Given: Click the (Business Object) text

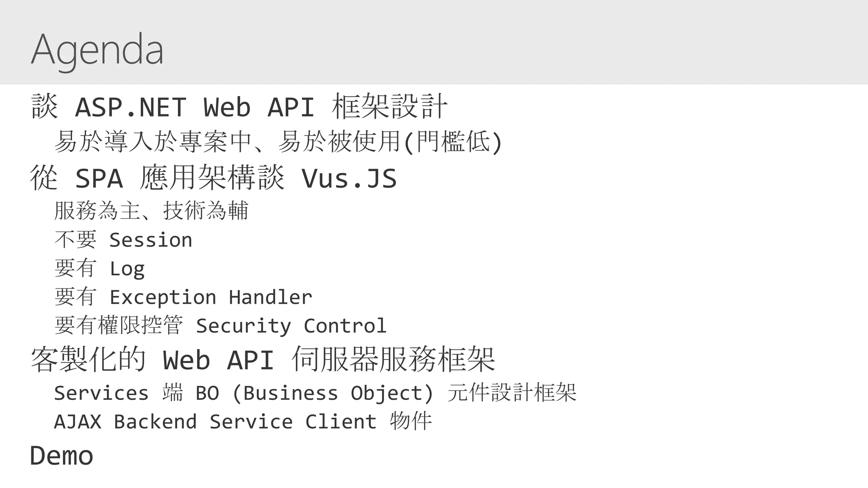Looking at the screenshot, I should tap(333, 393).
